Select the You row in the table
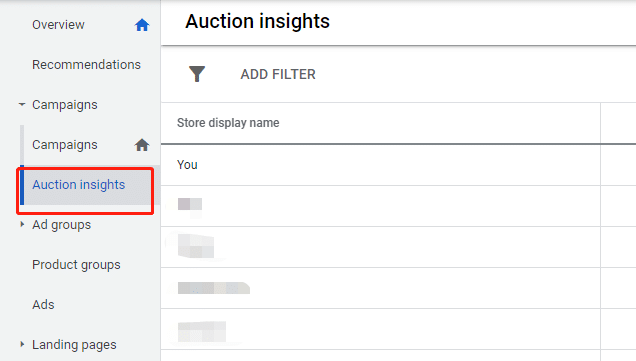The height and width of the screenshot is (361, 636). point(380,165)
